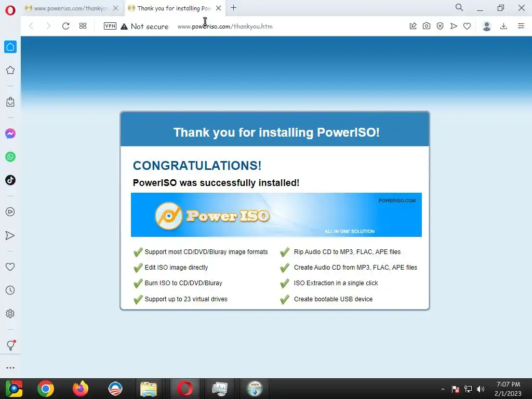Select the Thank you for installing PowerISO tab

174,8
